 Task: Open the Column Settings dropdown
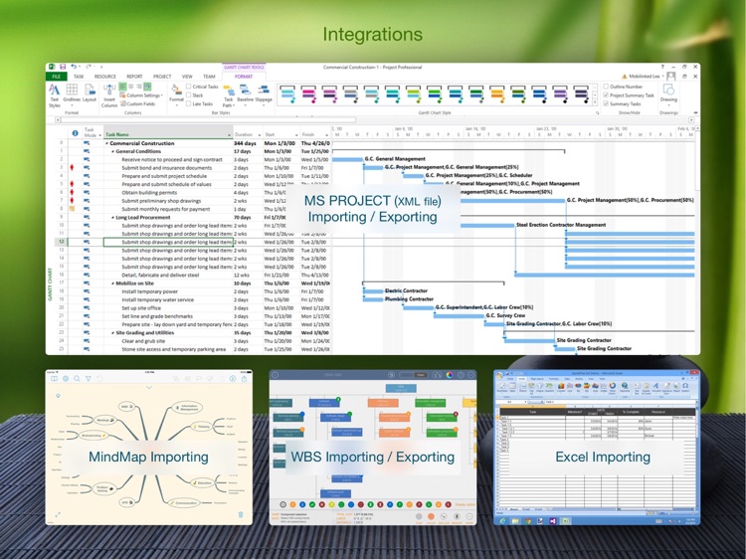point(141,95)
